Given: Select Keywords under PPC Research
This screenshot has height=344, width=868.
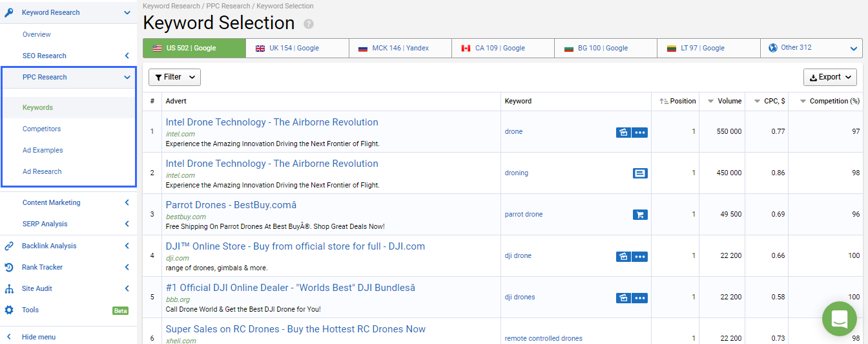Looking at the screenshot, I should (37, 107).
